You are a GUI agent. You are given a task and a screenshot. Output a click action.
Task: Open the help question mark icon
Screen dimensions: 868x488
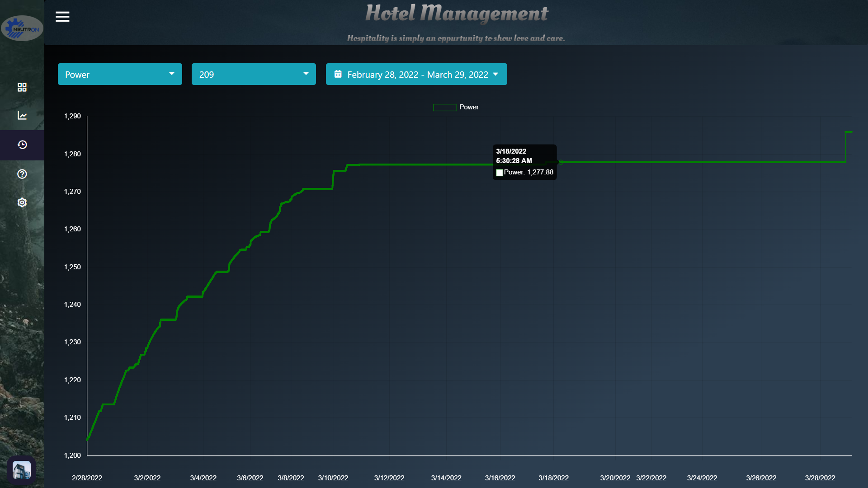[x=22, y=174]
